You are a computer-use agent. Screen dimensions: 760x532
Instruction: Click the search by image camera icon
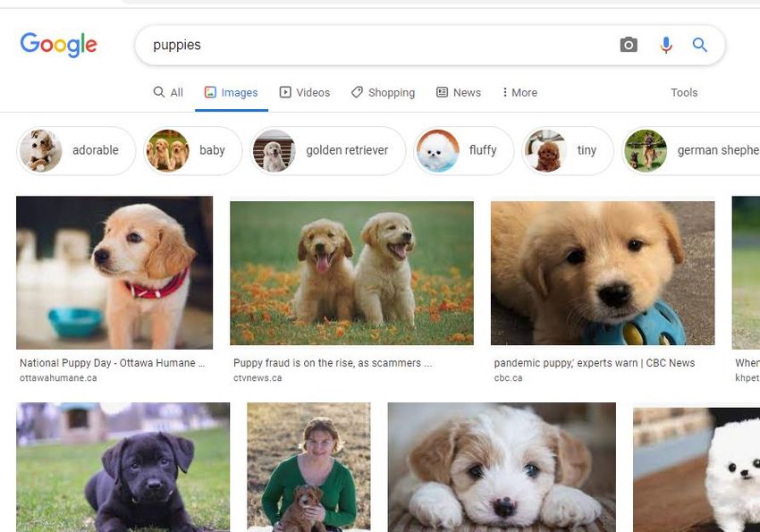pos(629,45)
